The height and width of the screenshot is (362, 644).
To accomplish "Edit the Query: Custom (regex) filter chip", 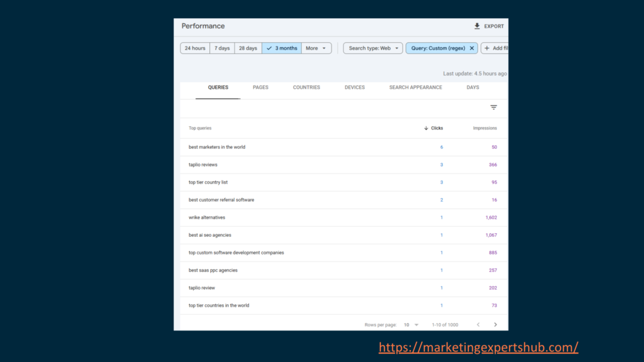I will pos(438,48).
